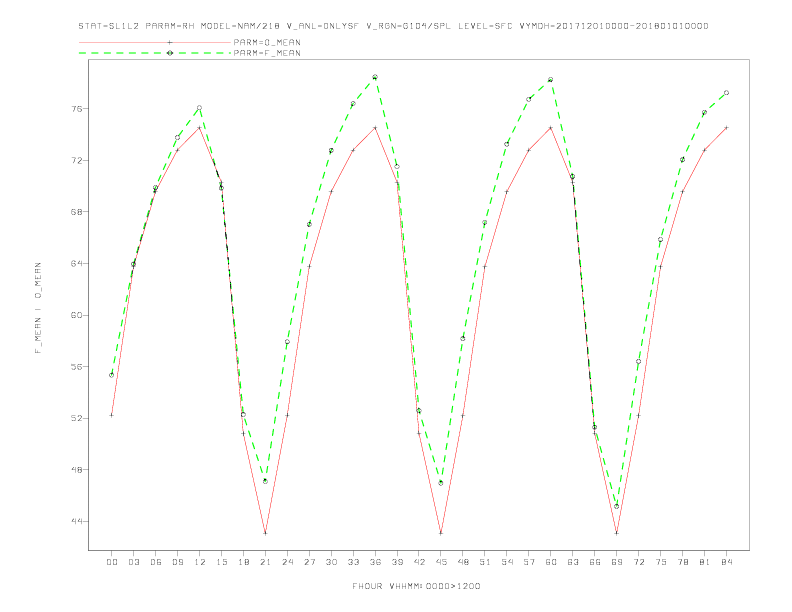Click the F_MEAN circle marker at hour 00

(112, 375)
